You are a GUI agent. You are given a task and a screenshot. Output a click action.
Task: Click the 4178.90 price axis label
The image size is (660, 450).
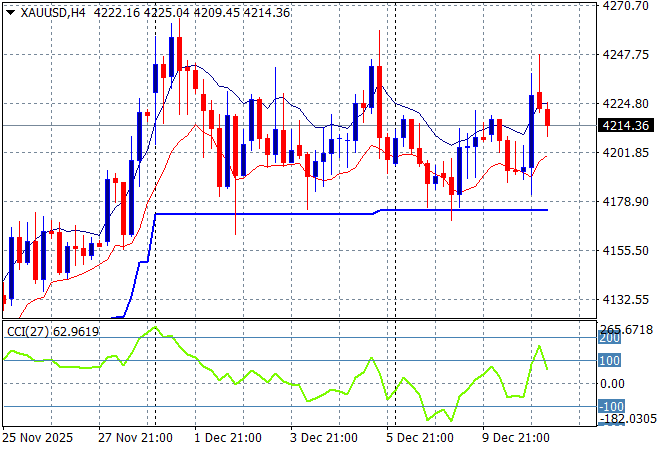click(x=626, y=202)
